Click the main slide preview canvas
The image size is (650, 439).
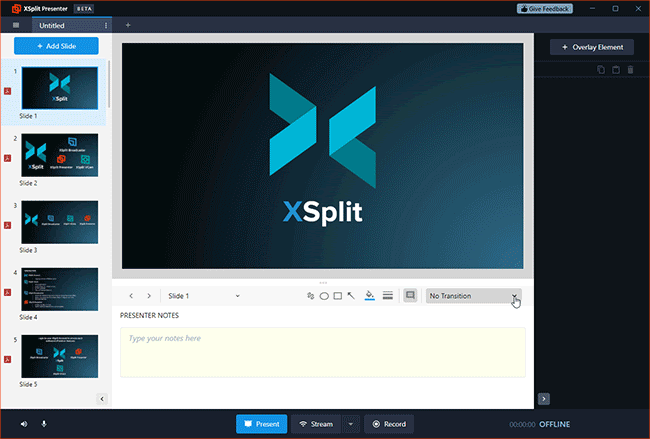point(323,156)
